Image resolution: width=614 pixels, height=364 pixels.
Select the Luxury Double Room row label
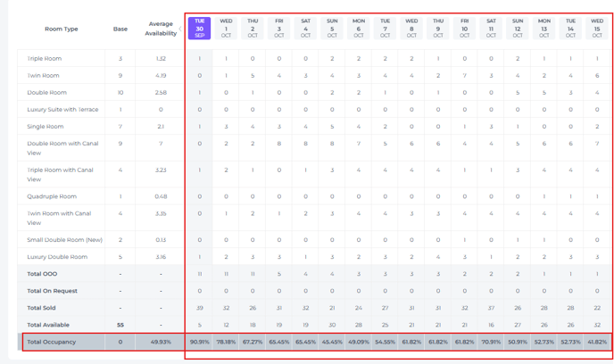pyautogui.click(x=57, y=257)
